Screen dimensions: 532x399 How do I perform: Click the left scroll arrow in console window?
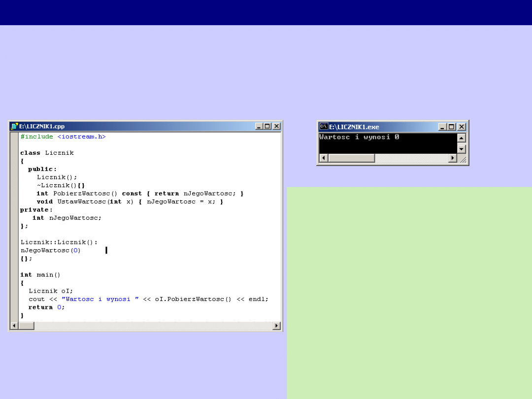pyautogui.click(x=324, y=158)
